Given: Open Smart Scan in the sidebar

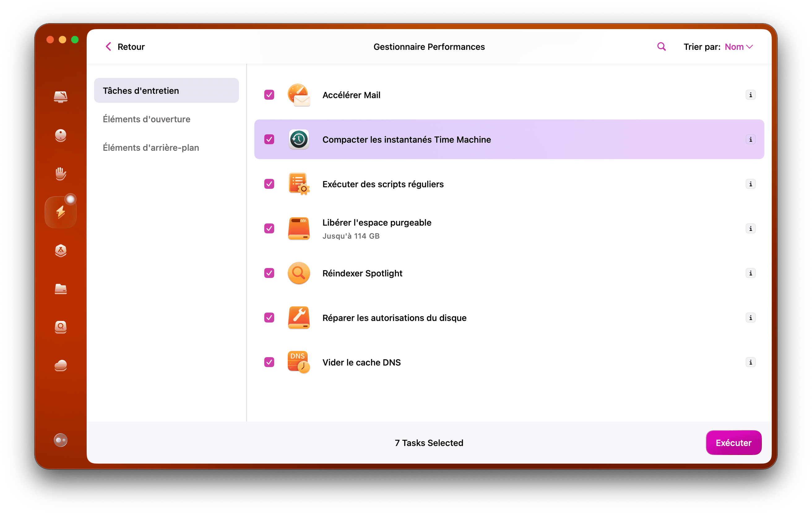Looking at the screenshot, I should point(61,97).
